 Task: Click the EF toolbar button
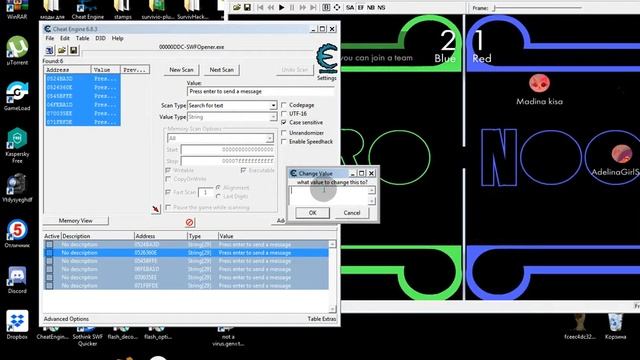(360, 8)
